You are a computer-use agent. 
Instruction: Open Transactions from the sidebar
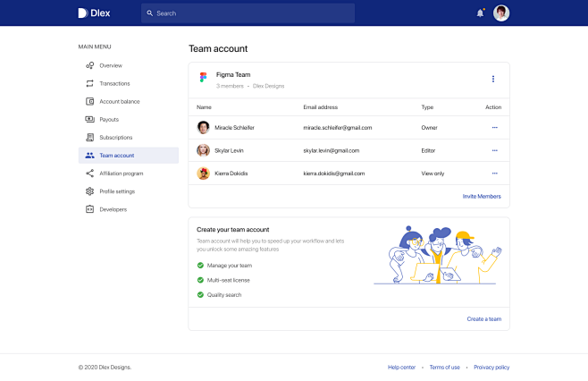[x=114, y=83]
